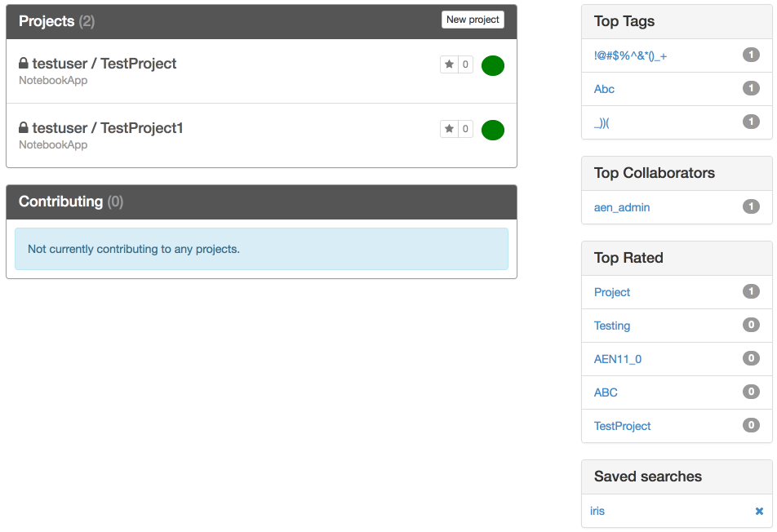Open top rated AEN11_0 project
The width and height of the screenshot is (777, 532).
617,359
